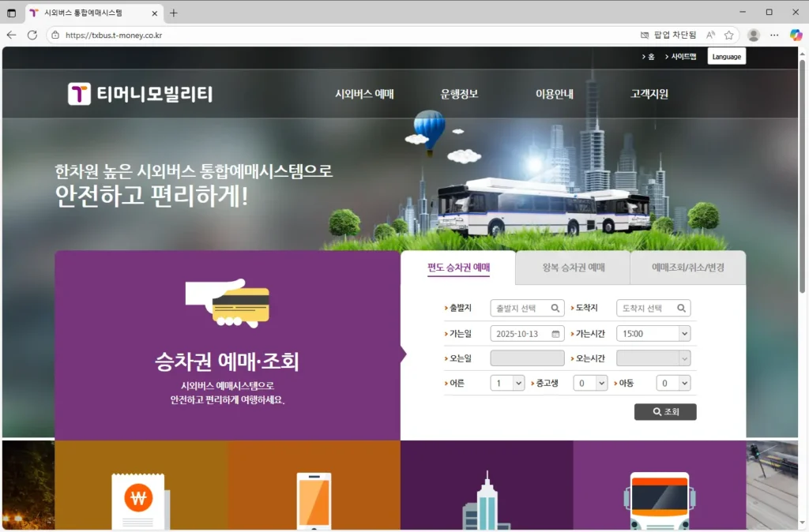Screen dimensions: 809x532
Task: Open the 가는시간 time dropdown showing 15:00
Action: (653, 333)
